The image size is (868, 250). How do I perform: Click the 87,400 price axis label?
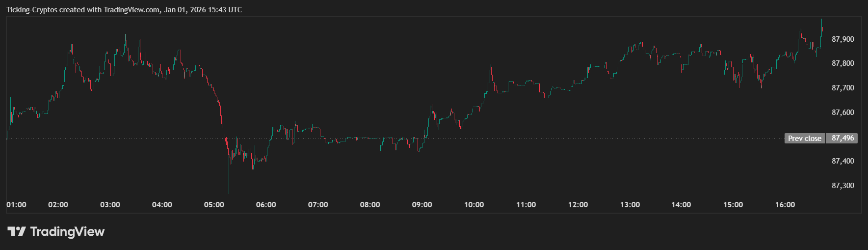point(842,161)
